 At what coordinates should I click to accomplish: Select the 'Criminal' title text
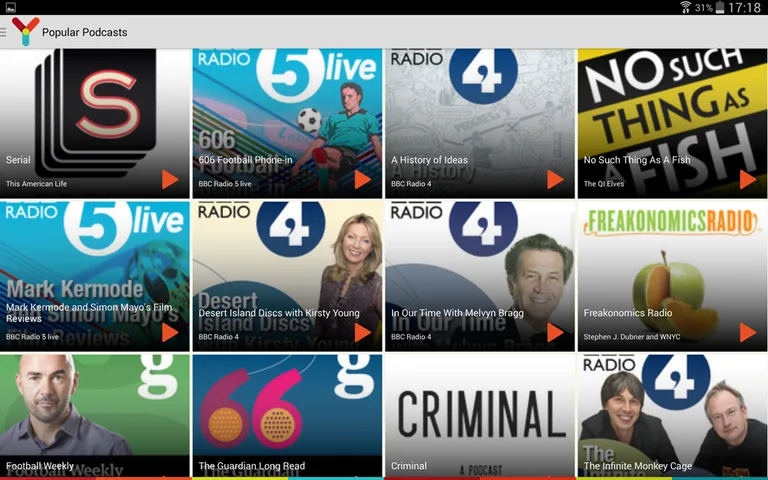[408, 466]
